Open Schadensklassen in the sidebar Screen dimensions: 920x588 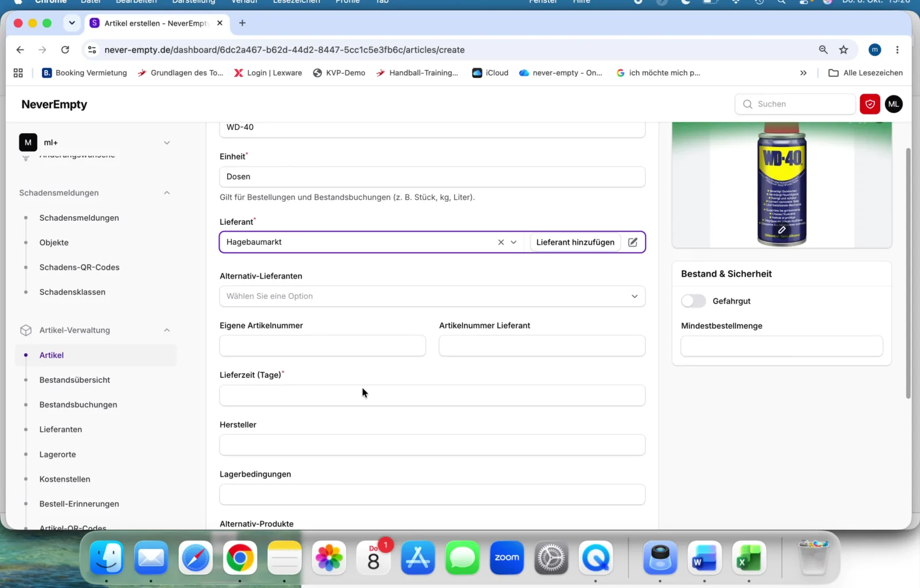[x=72, y=292]
